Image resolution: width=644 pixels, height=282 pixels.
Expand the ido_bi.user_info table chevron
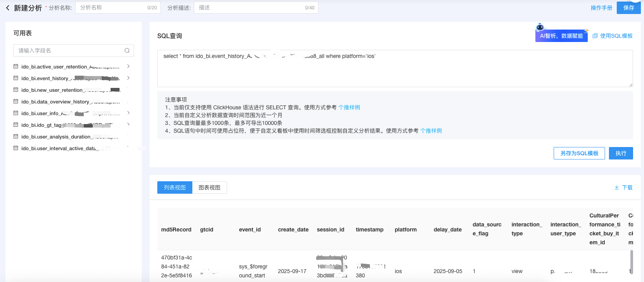pos(128,113)
